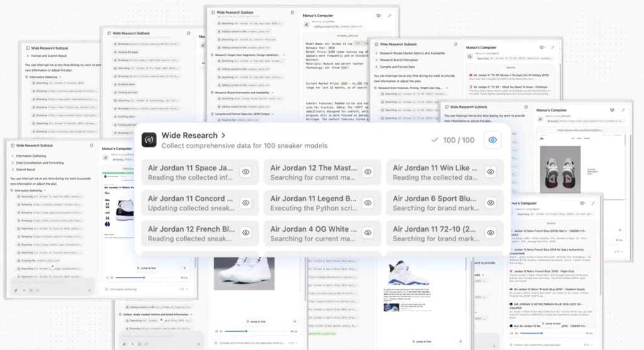Show the Air Jordan 4 OG White subtask
Screen dimensions: 644x350
[x=368, y=232]
